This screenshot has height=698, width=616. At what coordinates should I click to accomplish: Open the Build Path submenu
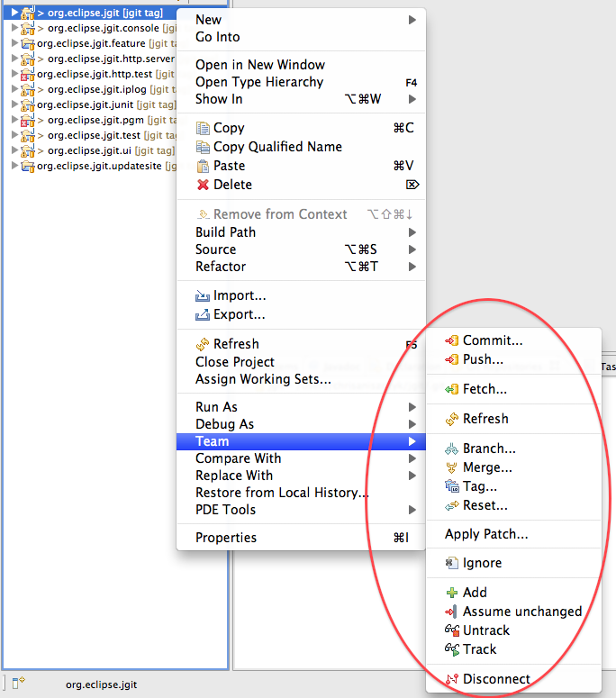pyautogui.click(x=301, y=232)
